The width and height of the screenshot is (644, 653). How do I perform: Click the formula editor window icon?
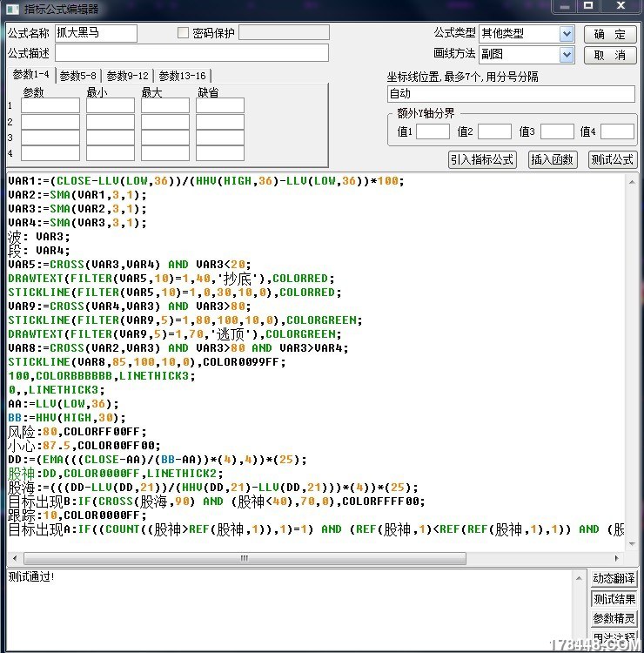12,9
